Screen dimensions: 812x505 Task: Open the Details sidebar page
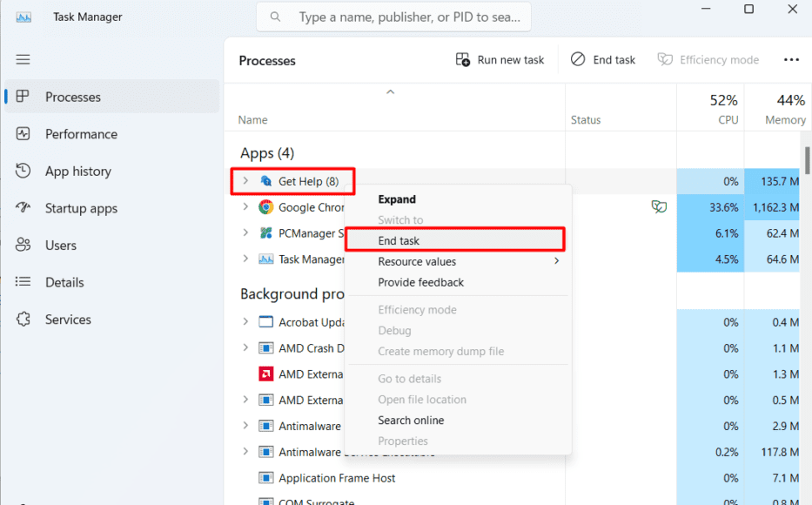tap(112, 282)
